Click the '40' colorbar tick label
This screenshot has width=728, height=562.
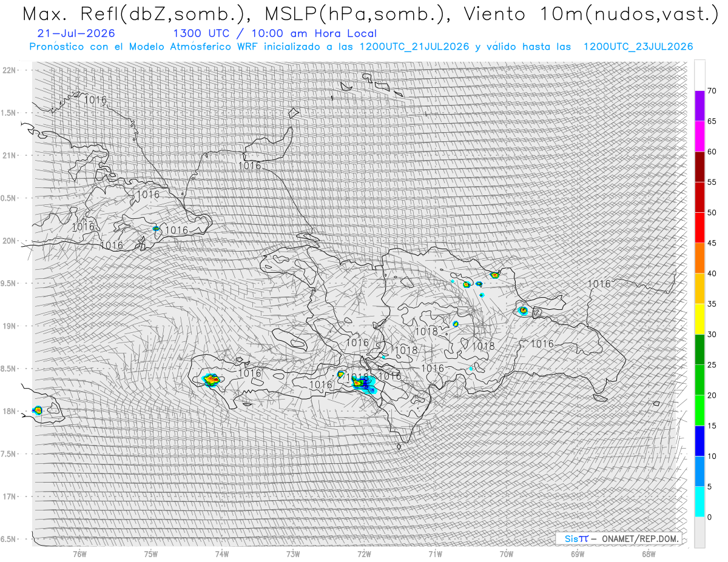tap(712, 273)
